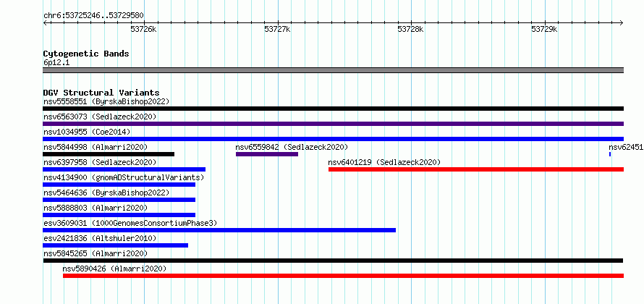Click the blue nsv1034955 variant bar
The width and height of the screenshot is (644, 304).
[333, 139]
